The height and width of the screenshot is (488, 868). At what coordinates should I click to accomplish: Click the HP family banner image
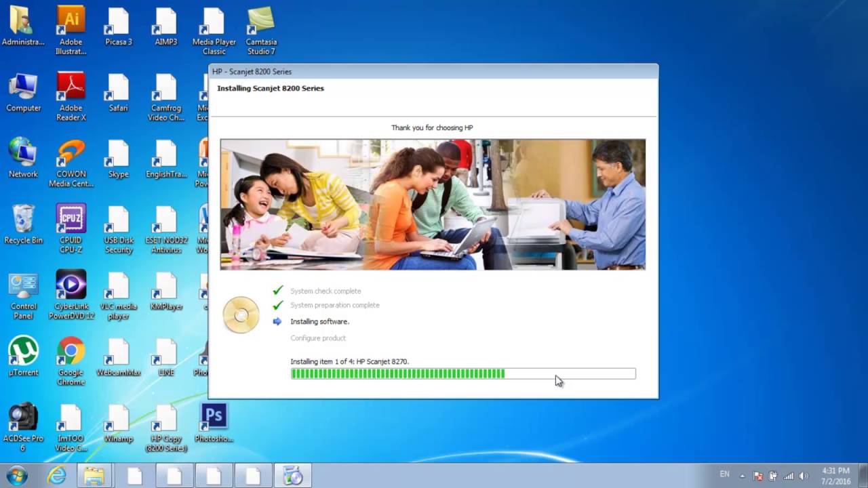click(433, 205)
